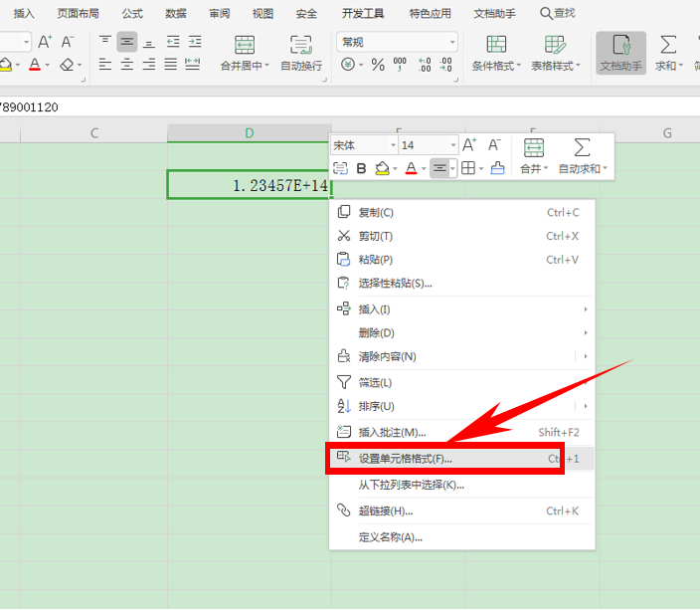700x610 pixels.
Task: Open the 合并居中 dropdown arrow
Action: (x=266, y=66)
